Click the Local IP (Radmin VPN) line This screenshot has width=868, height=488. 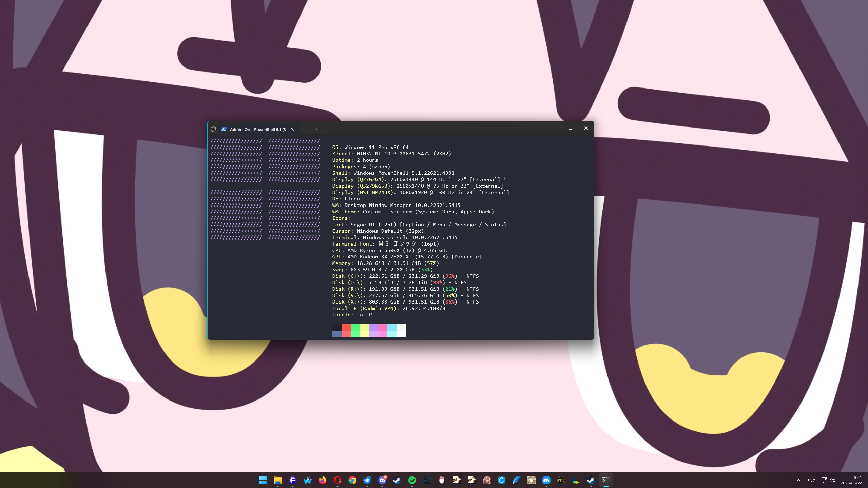(x=389, y=308)
